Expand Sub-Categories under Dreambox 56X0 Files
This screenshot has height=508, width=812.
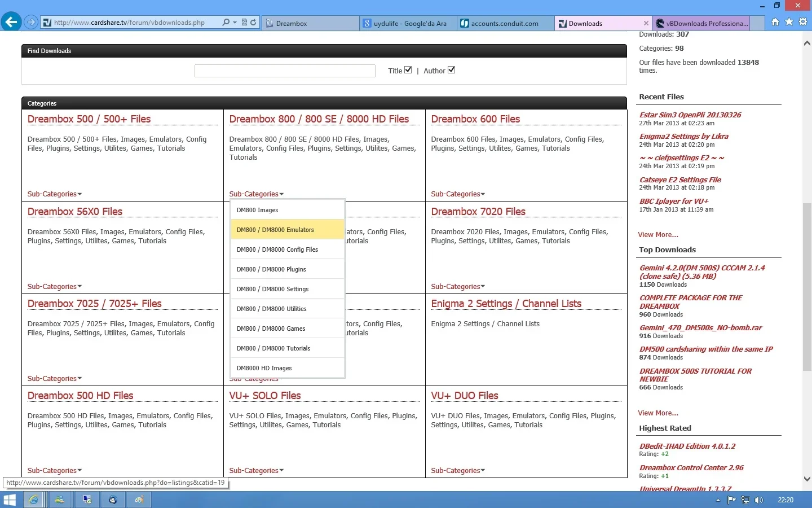tap(55, 287)
